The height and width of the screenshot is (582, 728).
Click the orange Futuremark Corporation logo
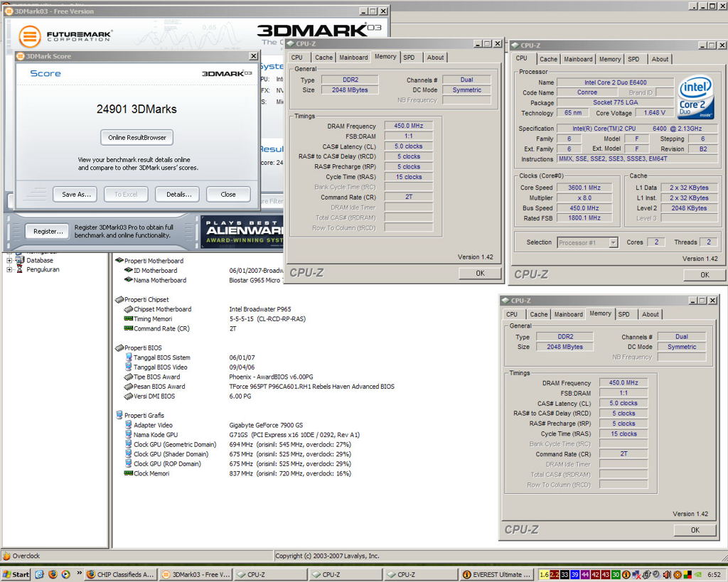[x=30, y=36]
